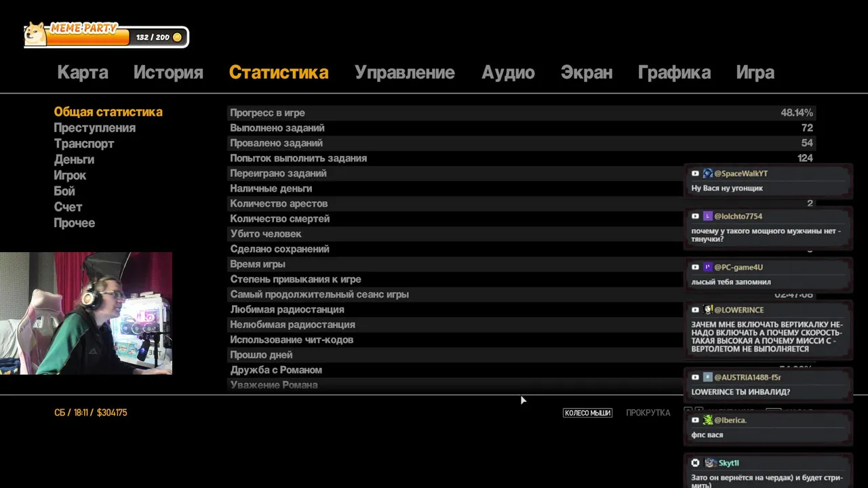Click the YouTube icon next to @lolchto7754

[x=695, y=216]
